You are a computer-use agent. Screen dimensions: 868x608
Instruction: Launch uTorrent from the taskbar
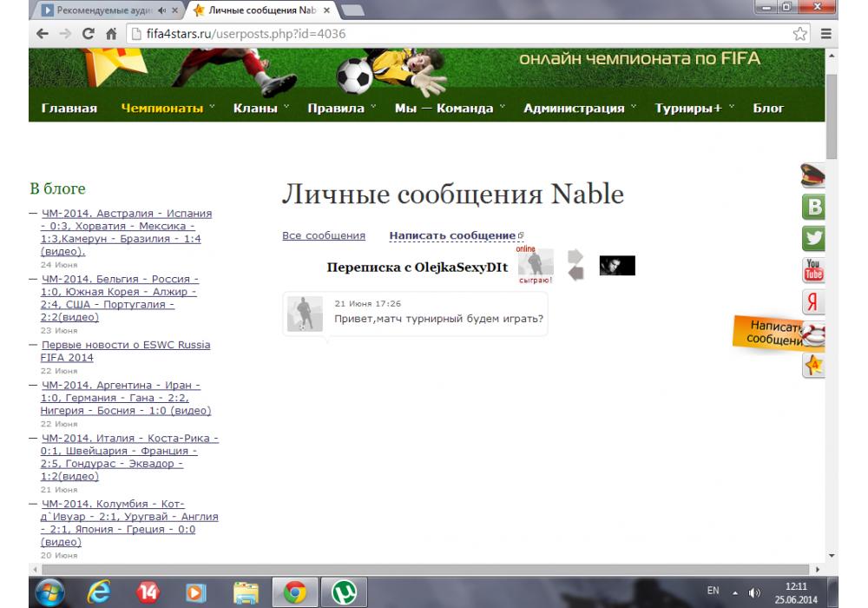tap(342, 591)
